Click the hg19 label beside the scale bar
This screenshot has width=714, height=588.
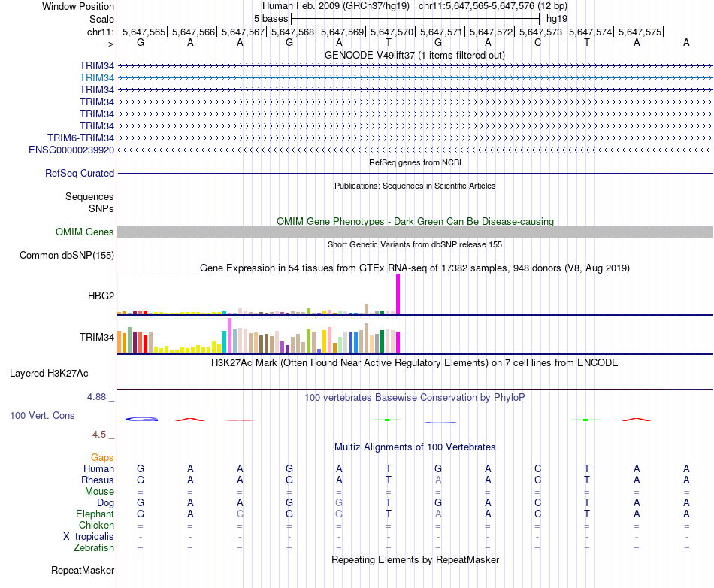pyautogui.click(x=557, y=19)
